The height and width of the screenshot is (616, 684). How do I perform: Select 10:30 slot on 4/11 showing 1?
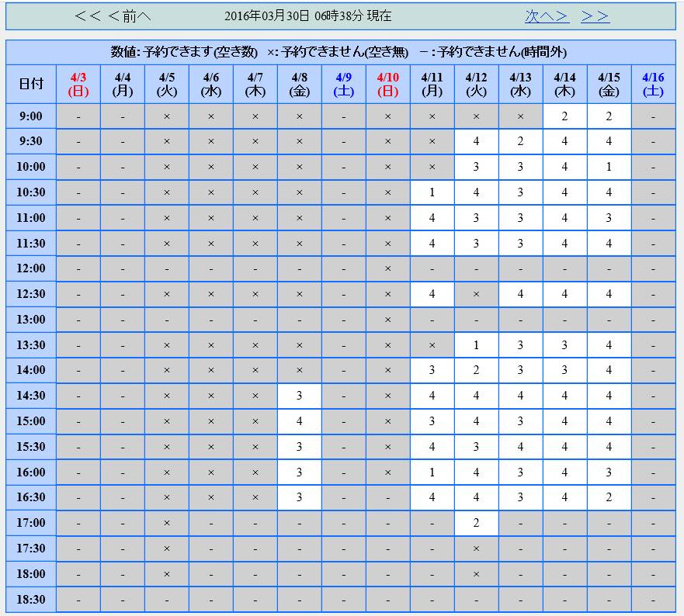[x=432, y=192]
